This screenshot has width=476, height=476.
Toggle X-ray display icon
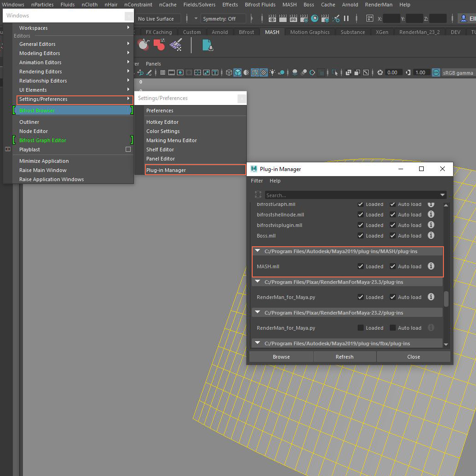[x=349, y=72]
